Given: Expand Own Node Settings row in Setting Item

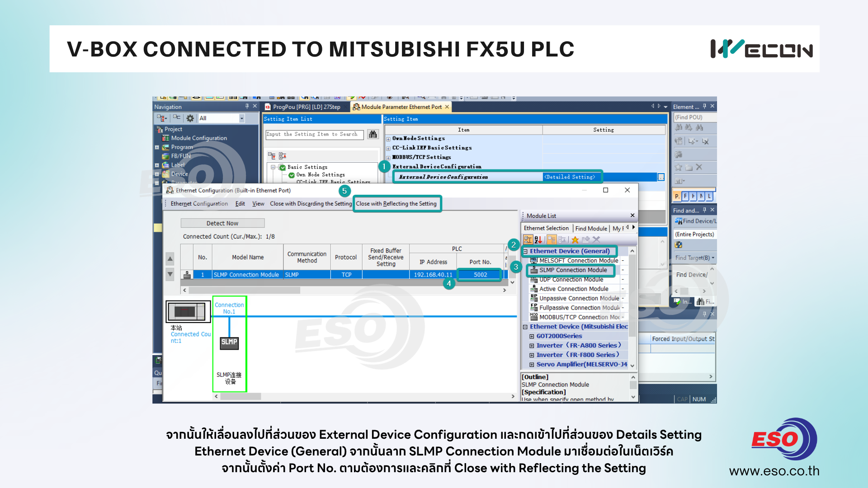Looking at the screenshot, I should (388, 139).
